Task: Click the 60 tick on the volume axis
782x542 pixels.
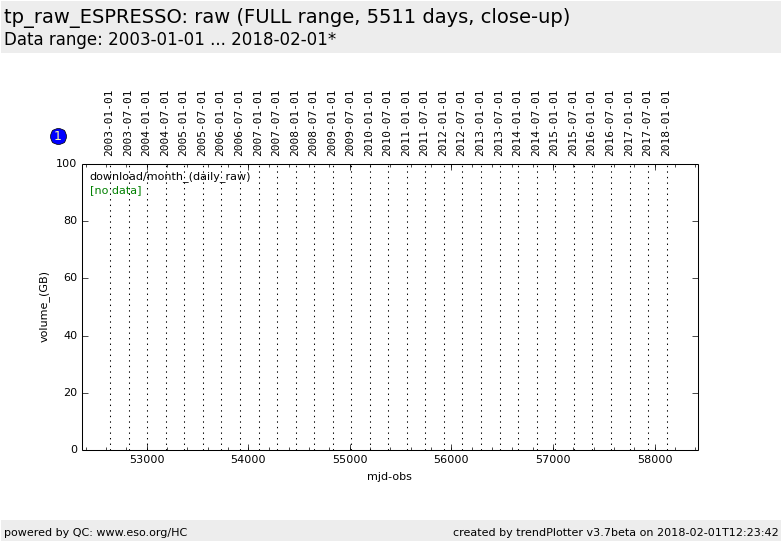Action: point(70,278)
